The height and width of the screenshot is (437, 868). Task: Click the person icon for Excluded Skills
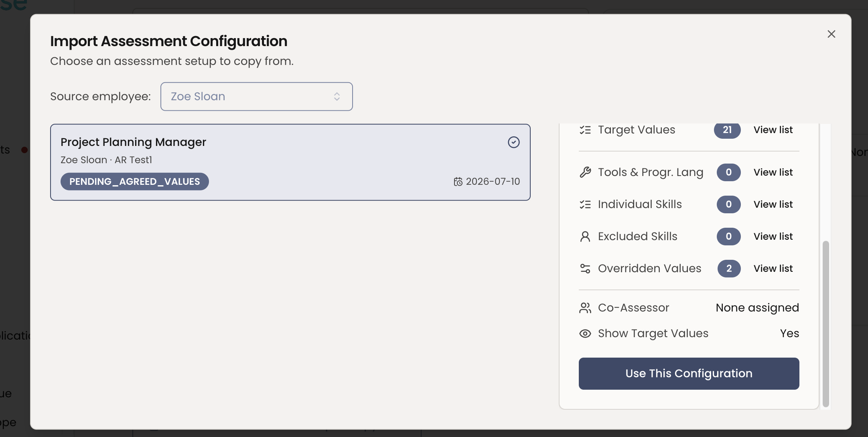(x=585, y=237)
